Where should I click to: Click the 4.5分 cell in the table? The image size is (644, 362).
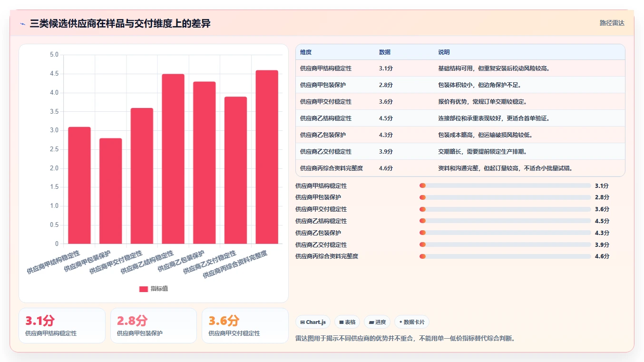tap(386, 118)
